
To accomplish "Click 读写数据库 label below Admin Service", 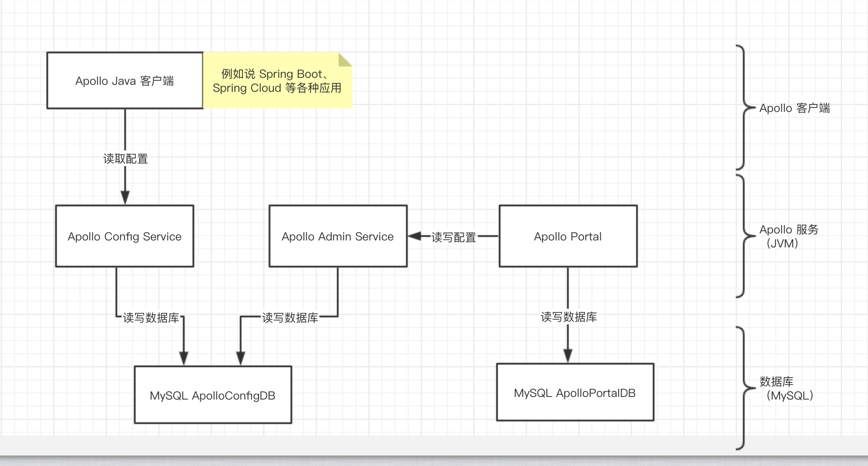I will tap(290, 317).
